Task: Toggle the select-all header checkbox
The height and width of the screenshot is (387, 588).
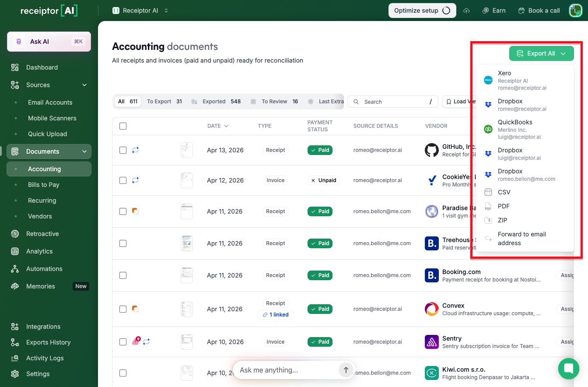Action: [123, 126]
